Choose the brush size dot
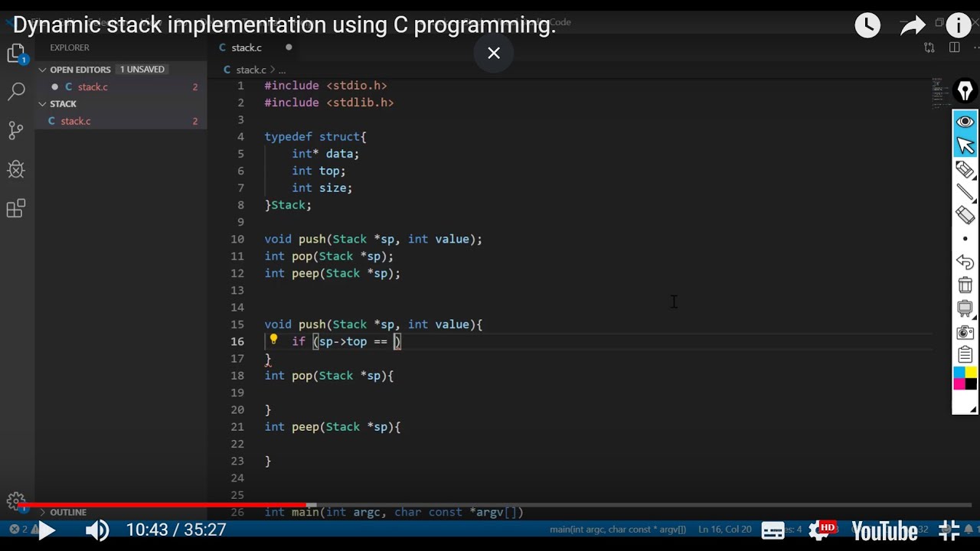The image size is (980, 551). (965, 239)
